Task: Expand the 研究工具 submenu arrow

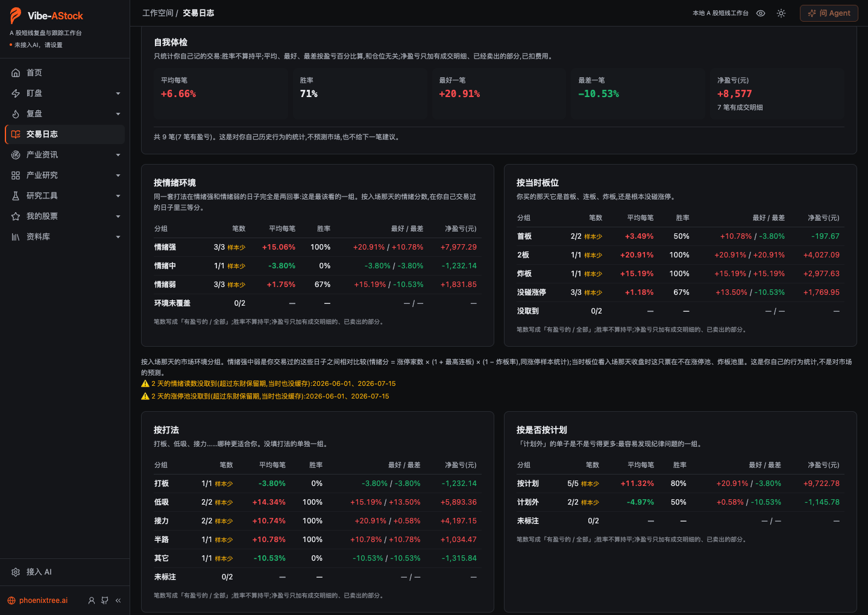Action: [118, 196]
